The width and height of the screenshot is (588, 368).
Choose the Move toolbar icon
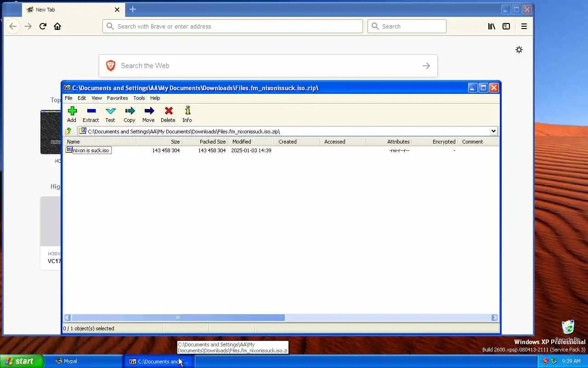(x=148, y=114)
